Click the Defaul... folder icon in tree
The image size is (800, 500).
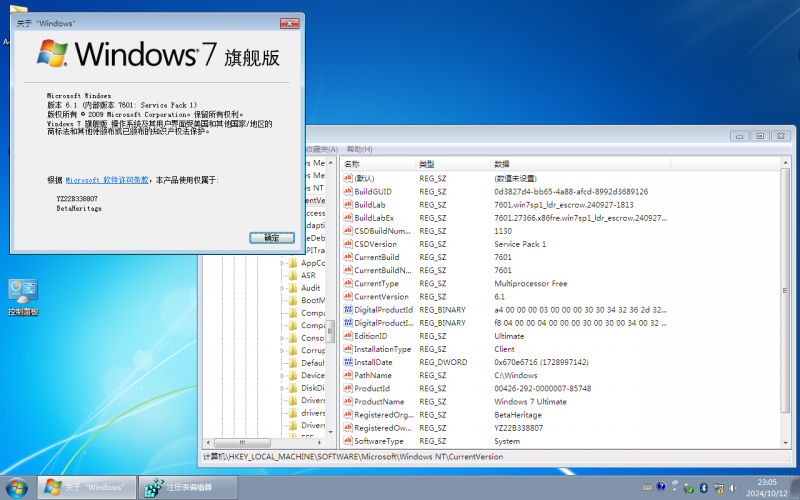[293, 363]
